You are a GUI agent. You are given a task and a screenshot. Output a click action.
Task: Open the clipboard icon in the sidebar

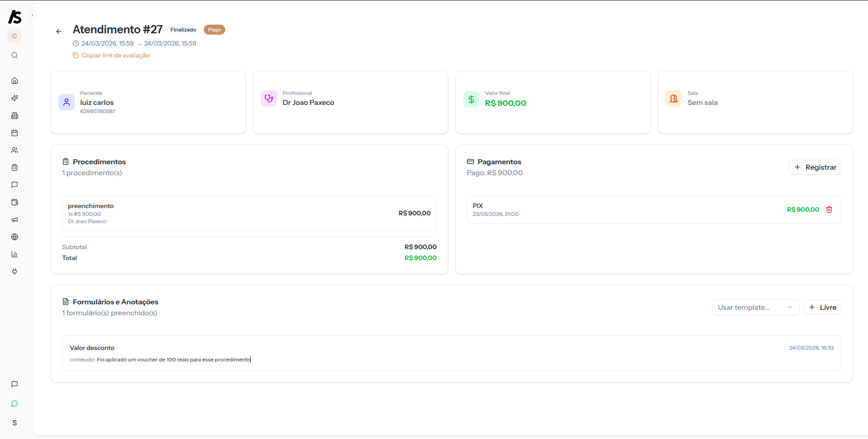[x=15, y=167]
